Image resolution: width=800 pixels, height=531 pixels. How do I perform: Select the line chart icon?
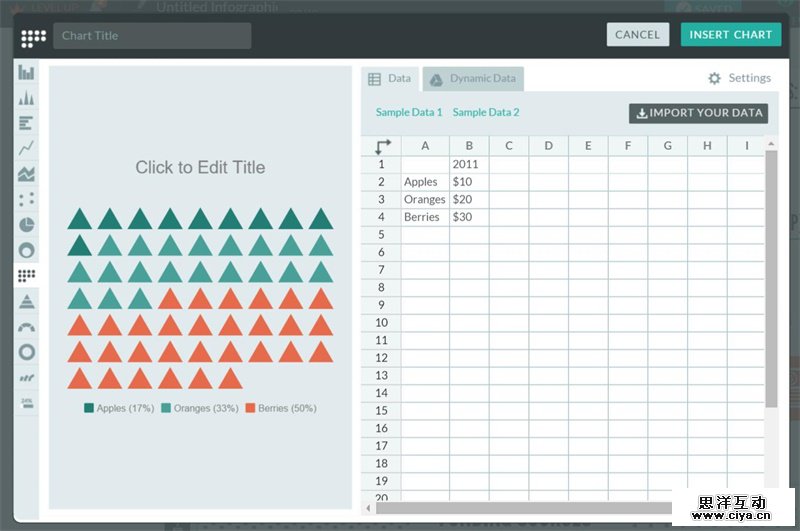[x=27, y=148]
